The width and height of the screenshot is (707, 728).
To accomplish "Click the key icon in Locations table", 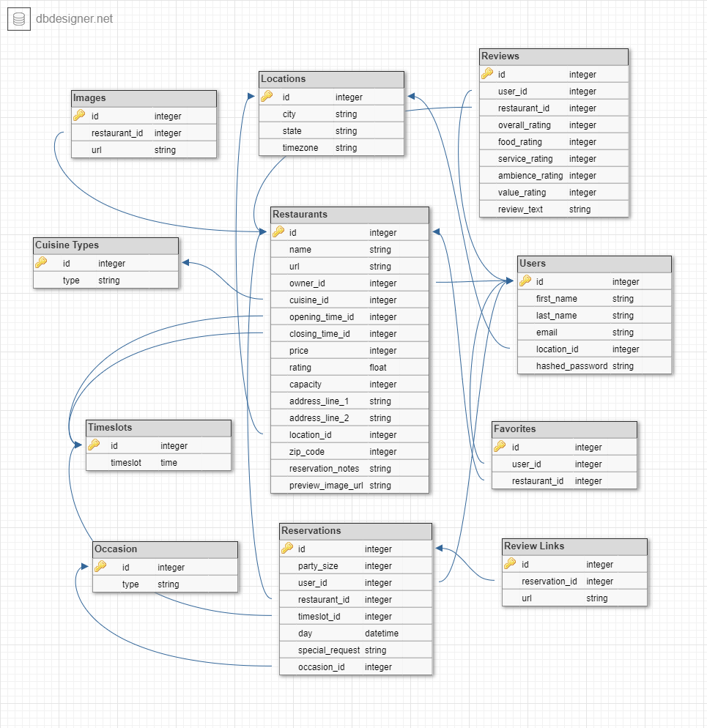I will click(x=269, y=97).
